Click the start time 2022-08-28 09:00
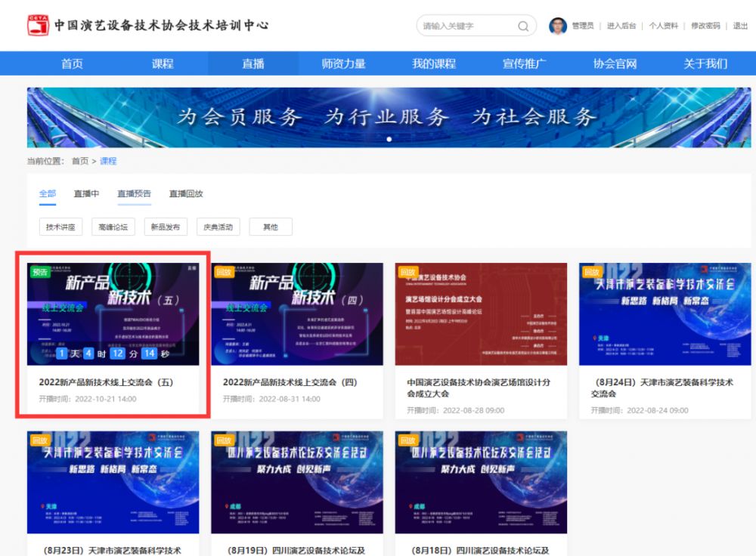 click(x=456, y=410)
